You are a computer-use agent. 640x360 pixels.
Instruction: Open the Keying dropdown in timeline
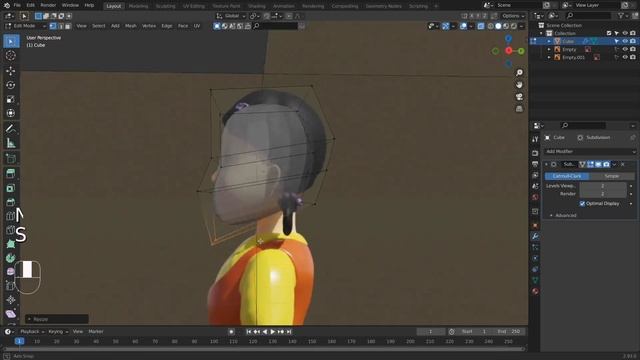[x=58, y=332]
